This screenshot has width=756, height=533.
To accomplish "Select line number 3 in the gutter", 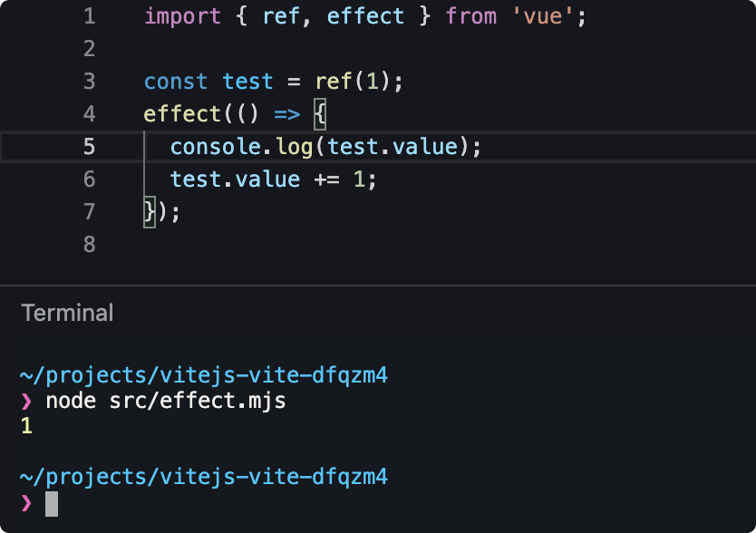I will tap(88, 82).
